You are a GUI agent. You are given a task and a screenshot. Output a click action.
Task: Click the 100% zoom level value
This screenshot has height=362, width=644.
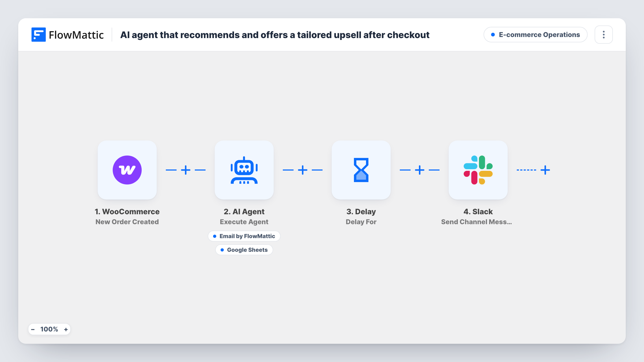pyautogui.click(x=49, y=329)
